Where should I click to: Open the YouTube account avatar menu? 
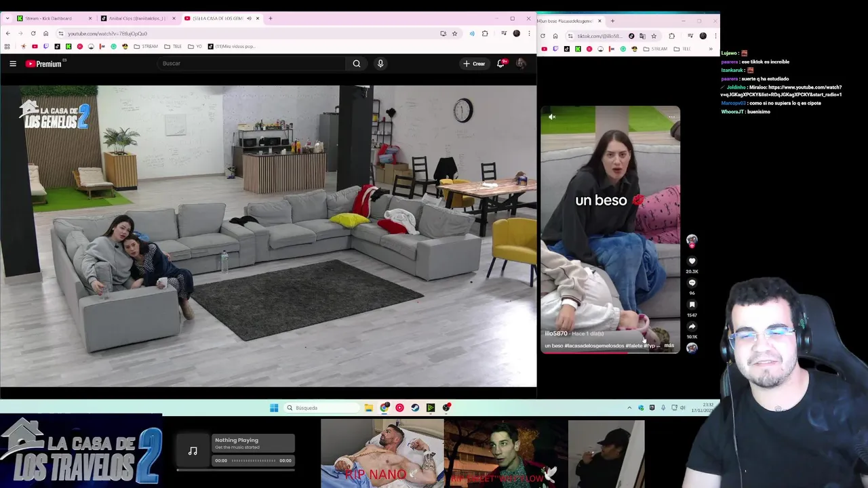(x=521, y=63)
